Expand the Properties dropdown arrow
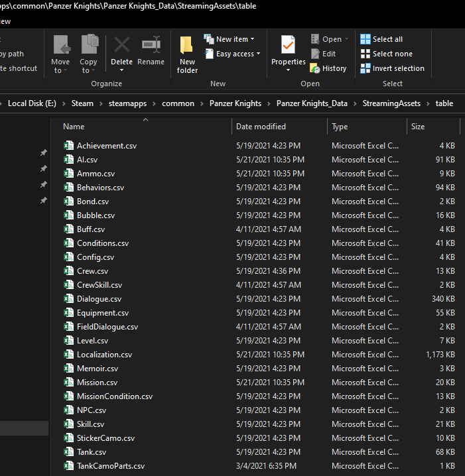 coord(289,70)
